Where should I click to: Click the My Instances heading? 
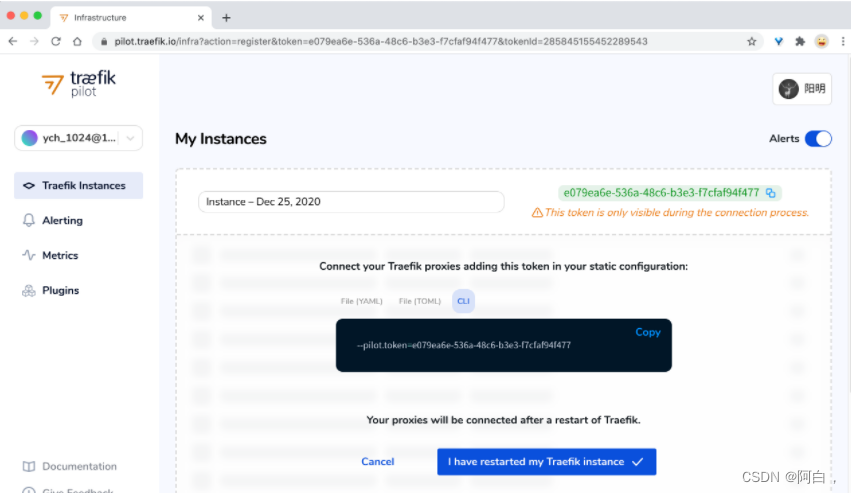[220, 139]
